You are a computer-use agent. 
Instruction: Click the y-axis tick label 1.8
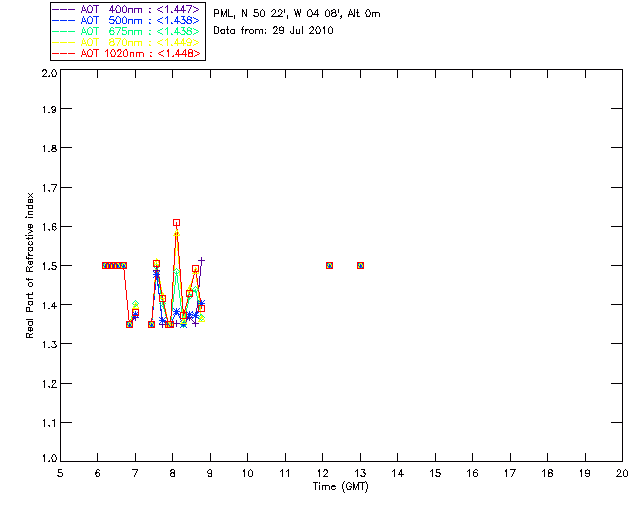tap(49, 148)
